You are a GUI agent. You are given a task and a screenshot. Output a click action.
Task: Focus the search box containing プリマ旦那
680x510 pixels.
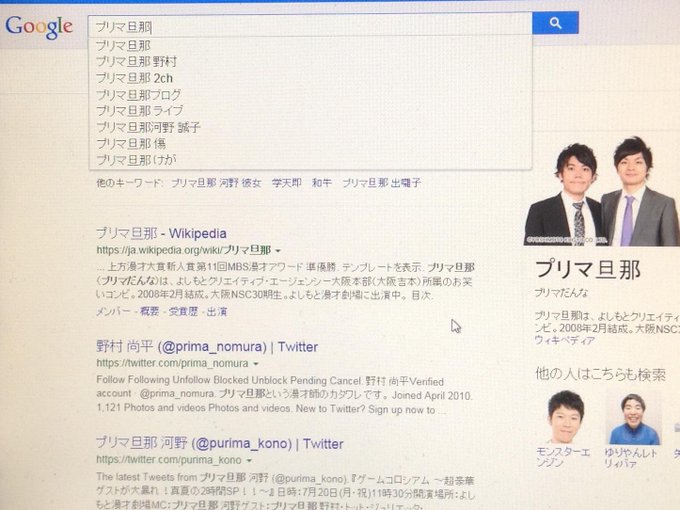click(x=310, y=26)
